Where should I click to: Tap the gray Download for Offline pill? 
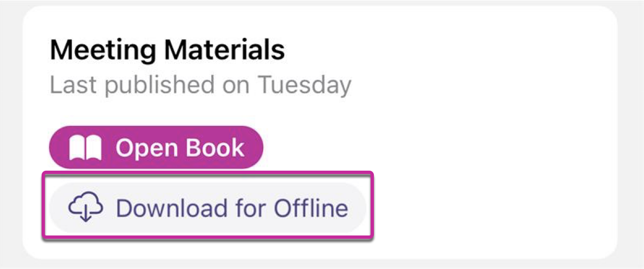(x=207, y=207)
